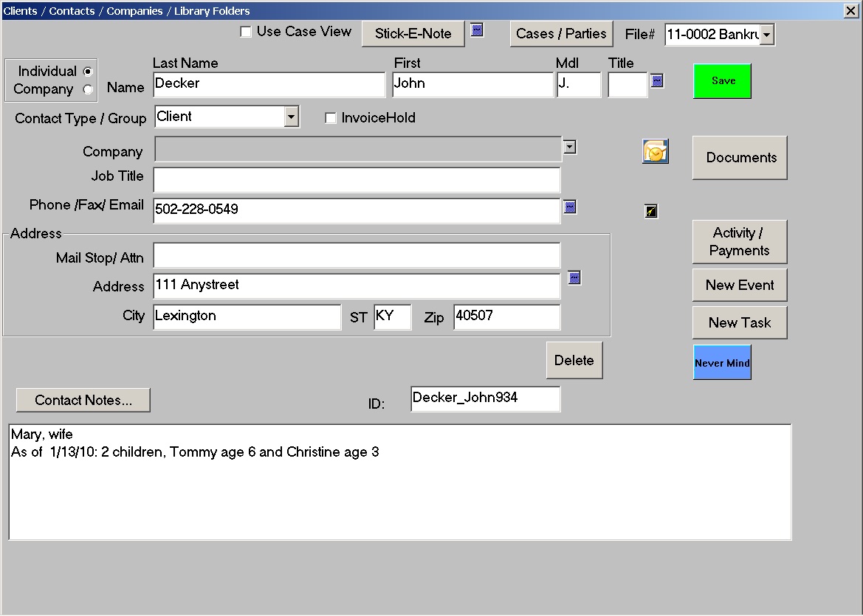The image size is (863, 616).
Task: Click the Job Title input field
Action: click(x=357, y=180)
